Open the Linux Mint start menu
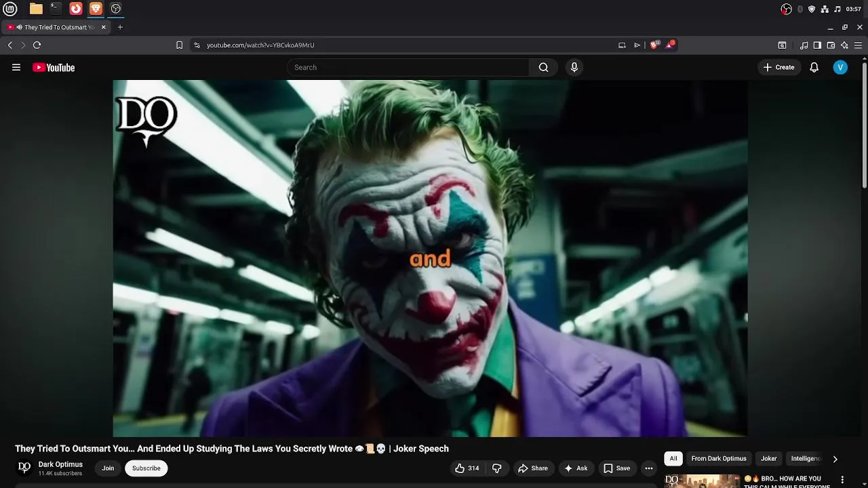The image size is (868, 488). (x=10, y=9)
